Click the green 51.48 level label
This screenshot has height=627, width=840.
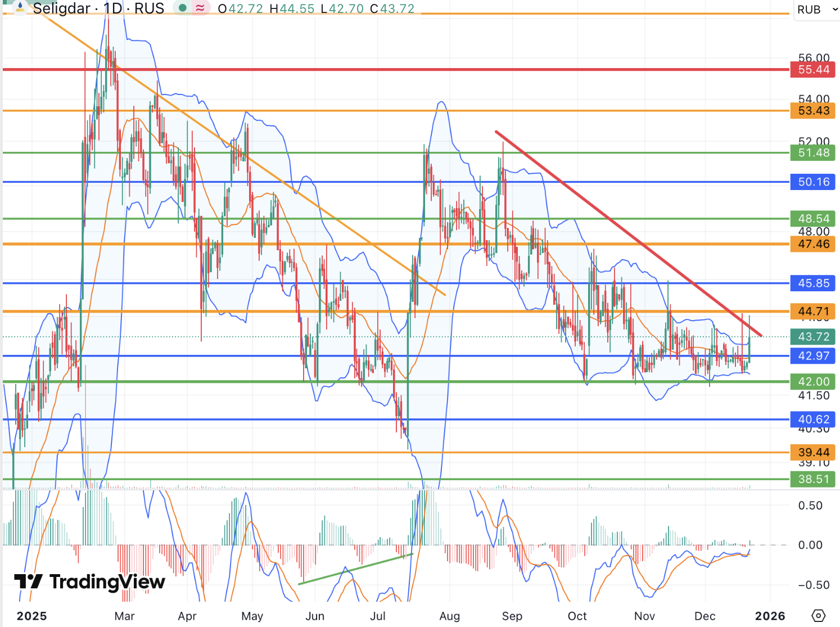pos(813,153)
